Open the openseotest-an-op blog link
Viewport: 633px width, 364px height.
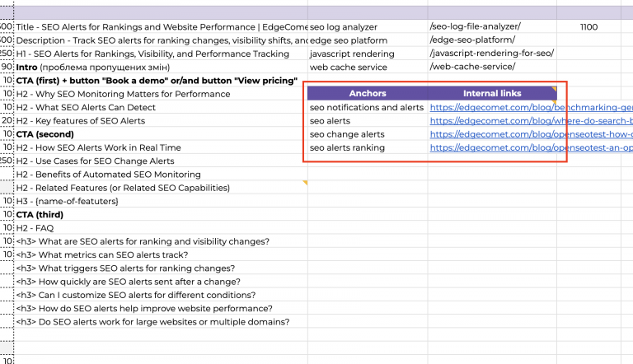point(531,147)
